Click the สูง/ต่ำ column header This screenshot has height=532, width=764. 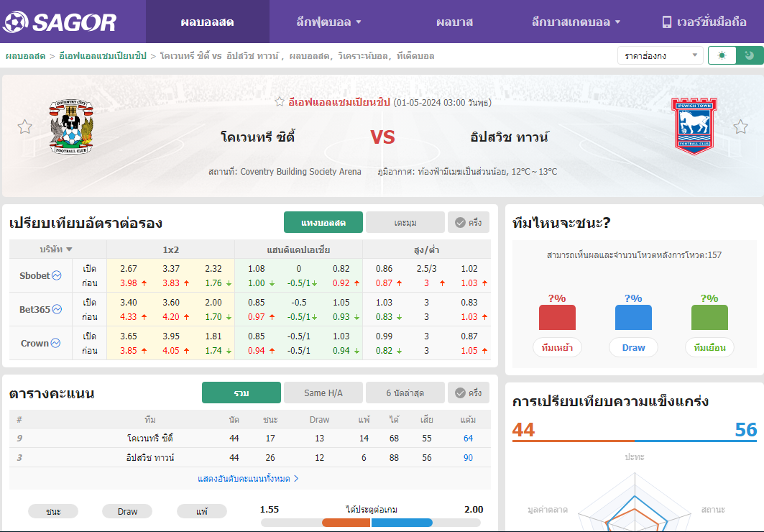click(427, 249)
